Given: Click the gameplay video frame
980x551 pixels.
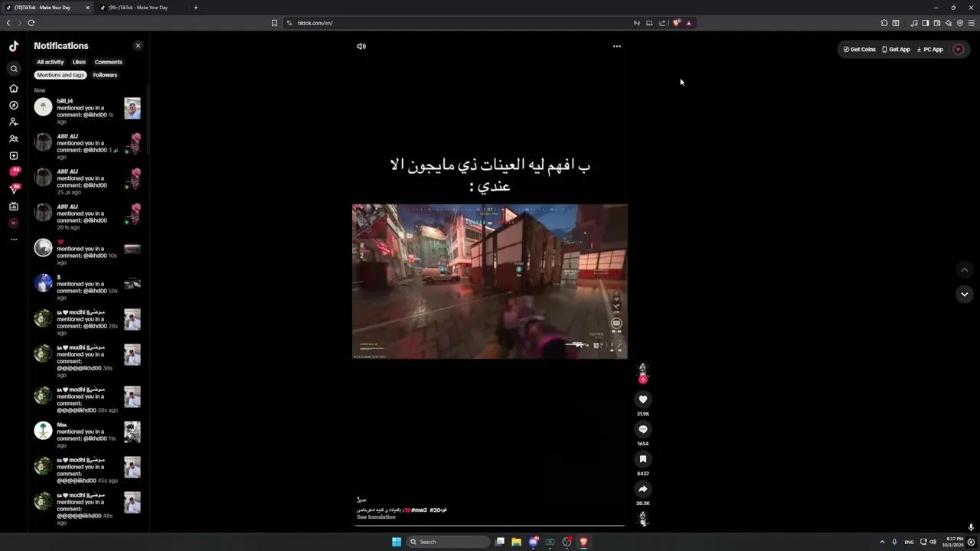Looking at the screenshot, I should (489, 281).
